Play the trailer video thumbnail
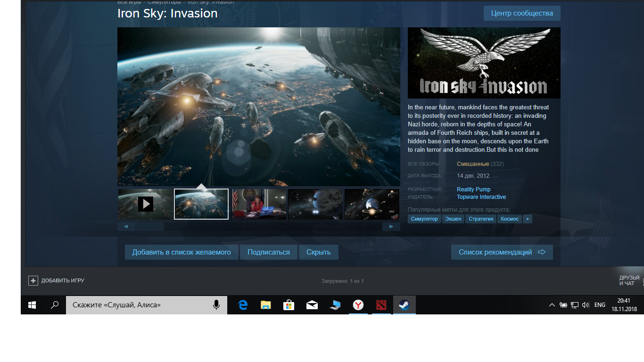This screenshot has width=644, height=362. click(145, 204)
